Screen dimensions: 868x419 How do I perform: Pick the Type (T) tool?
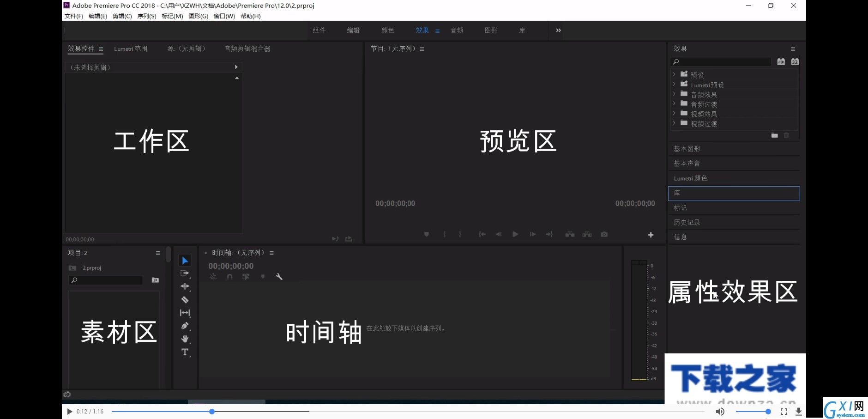185,352
